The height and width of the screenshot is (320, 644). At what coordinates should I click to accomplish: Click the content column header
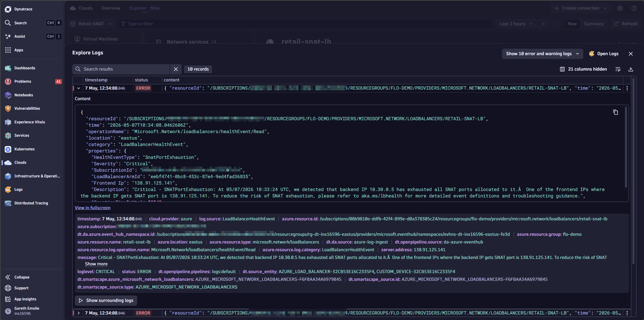(172, 80)
